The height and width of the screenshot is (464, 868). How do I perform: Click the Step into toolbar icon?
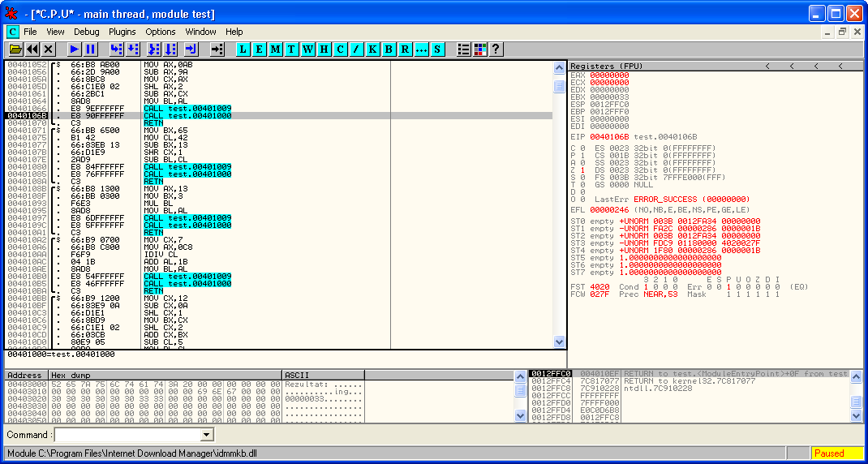coord(116,49)
